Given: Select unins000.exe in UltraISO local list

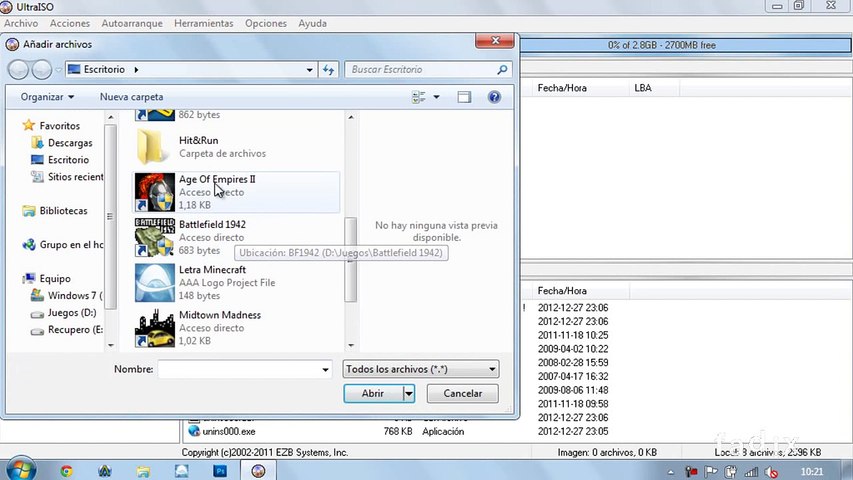Looking at the screenshot, I should coord(228,431).
